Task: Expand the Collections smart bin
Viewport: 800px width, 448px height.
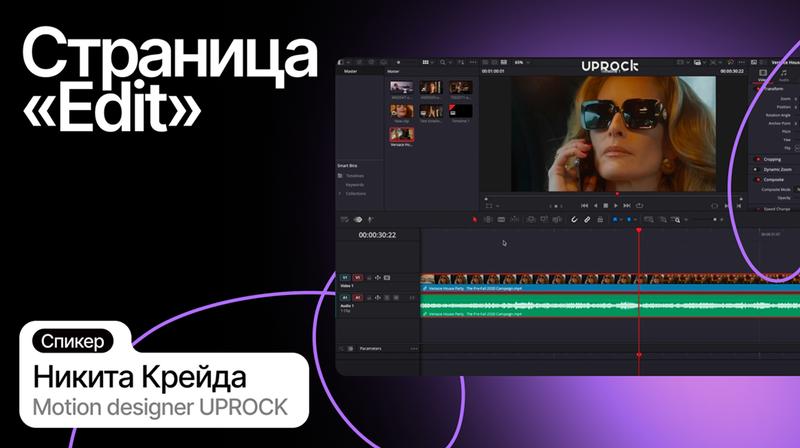Action: pos(340,193)
